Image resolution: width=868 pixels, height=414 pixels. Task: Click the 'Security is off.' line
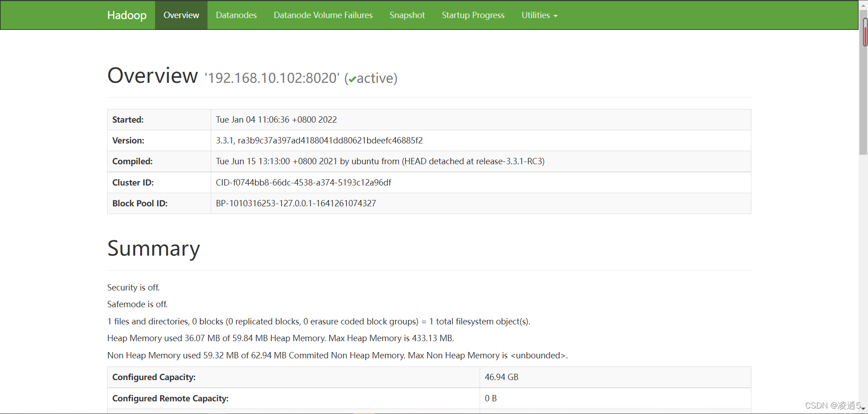pyautogui.click(x=133, y=287)
